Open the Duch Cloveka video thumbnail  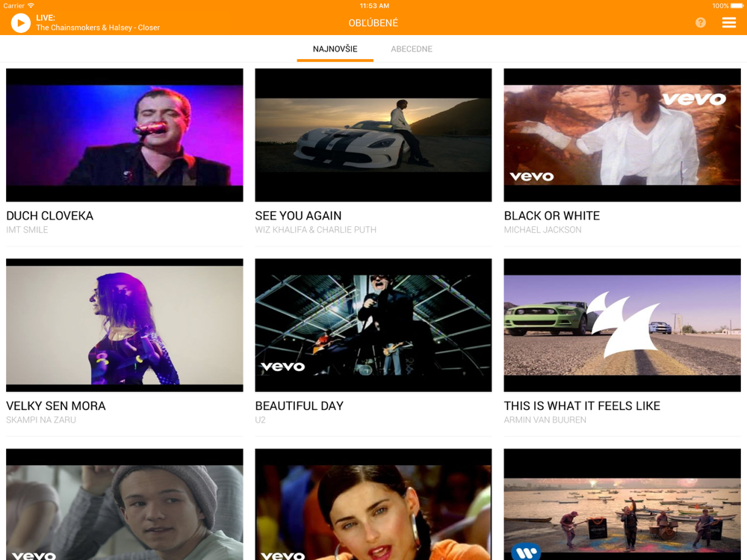pyautogui.click(x=124, y=134)
